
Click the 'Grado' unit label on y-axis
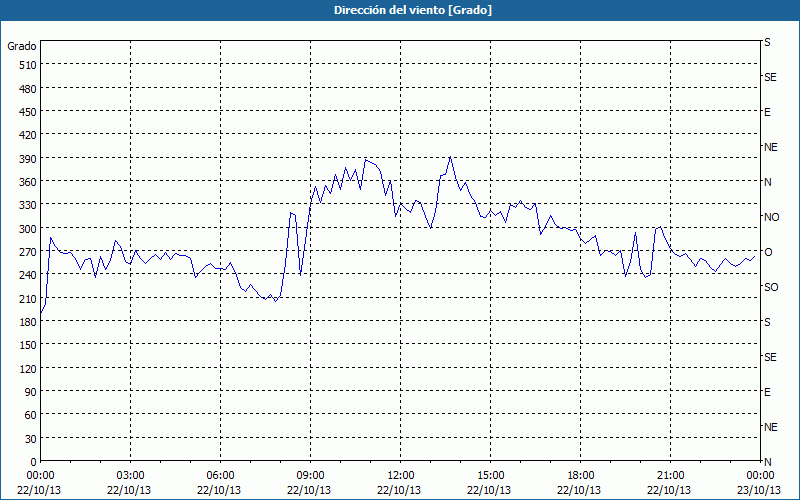[x=22, y=46]
